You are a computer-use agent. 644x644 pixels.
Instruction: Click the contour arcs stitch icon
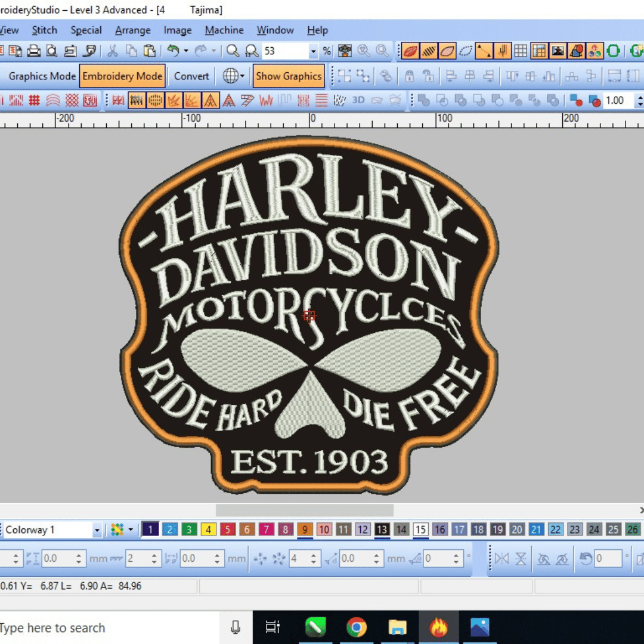(x=53, y=100)
